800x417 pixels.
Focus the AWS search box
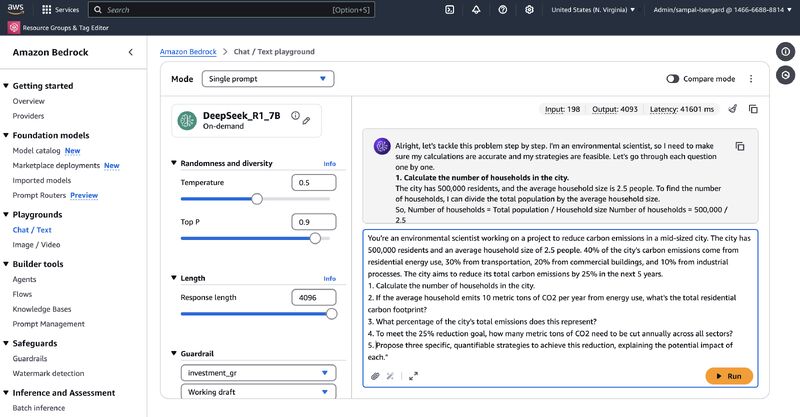(232, 10)
